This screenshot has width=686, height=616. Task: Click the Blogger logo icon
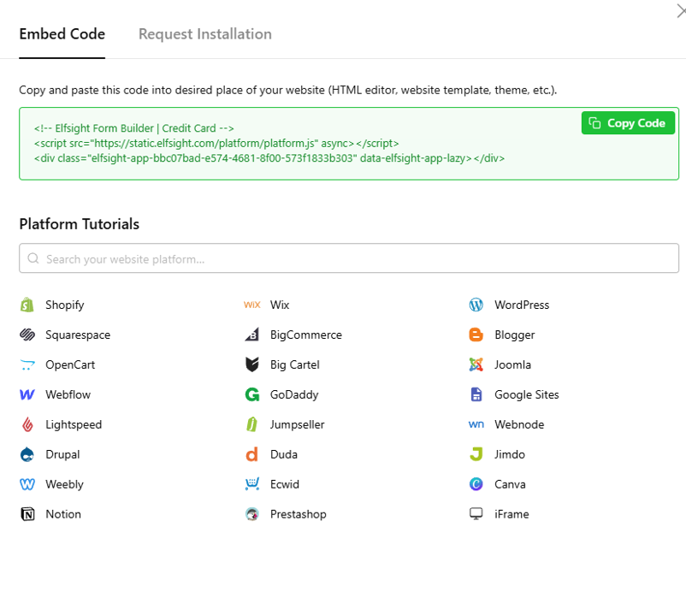tap(476, 335)
